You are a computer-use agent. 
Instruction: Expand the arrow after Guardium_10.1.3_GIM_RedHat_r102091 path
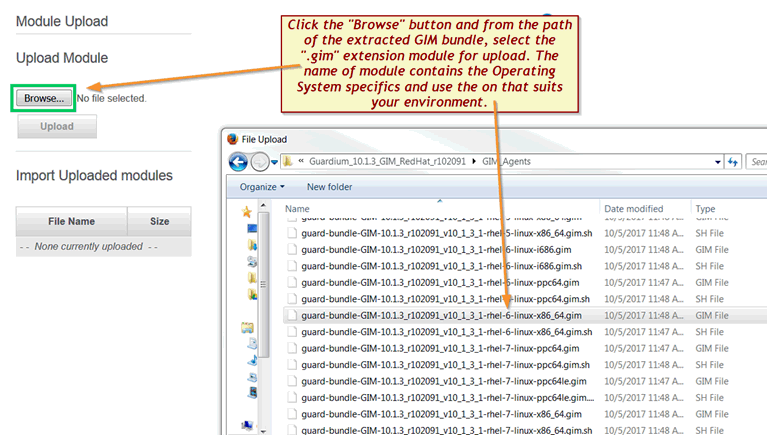click(474, 161)
